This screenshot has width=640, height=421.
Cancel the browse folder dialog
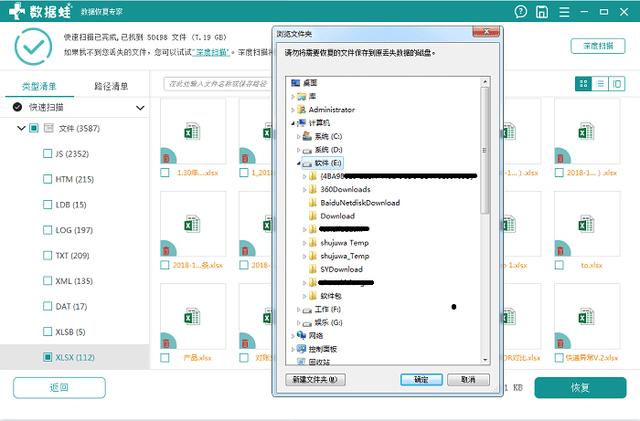click(468, 379)
